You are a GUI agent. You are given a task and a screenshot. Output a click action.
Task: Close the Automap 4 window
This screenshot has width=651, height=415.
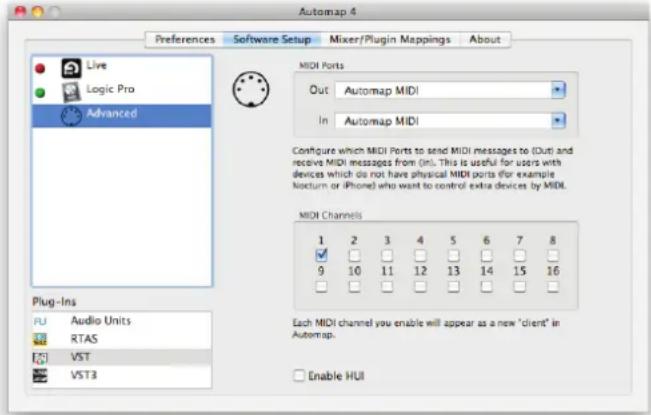20,12
